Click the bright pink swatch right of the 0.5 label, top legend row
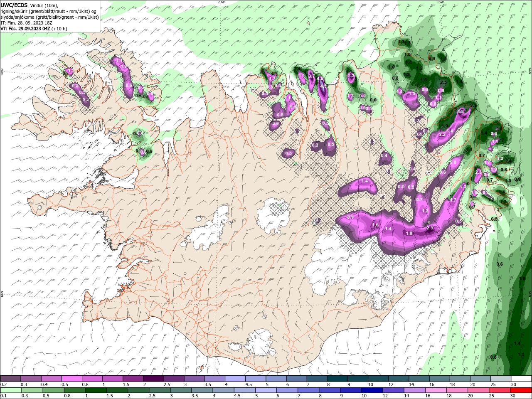 click(71, 379)
